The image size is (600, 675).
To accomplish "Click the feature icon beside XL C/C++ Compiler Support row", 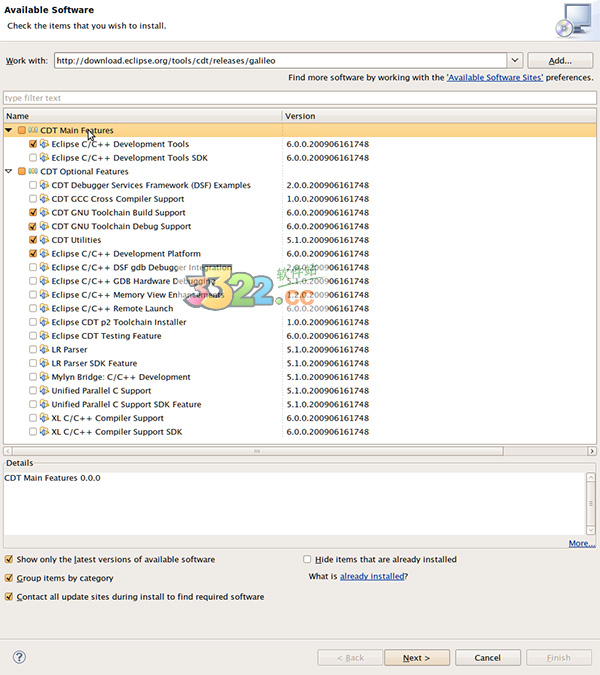I will [44, 418].
